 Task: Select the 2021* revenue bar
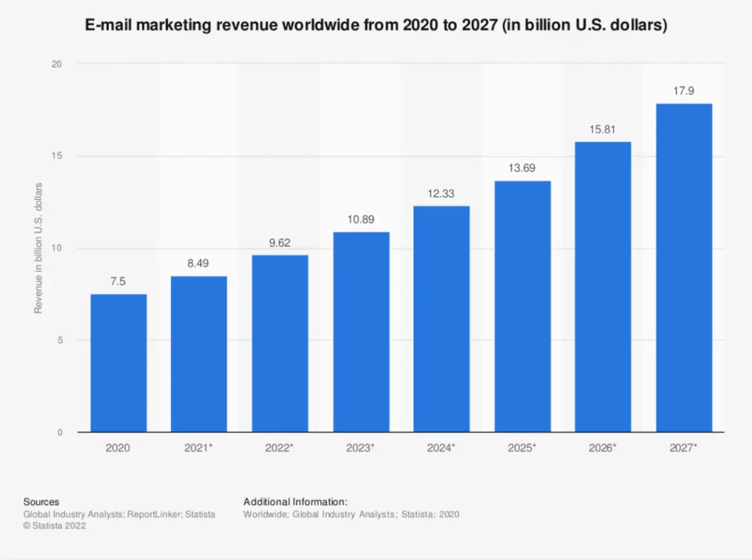[199, 353]
